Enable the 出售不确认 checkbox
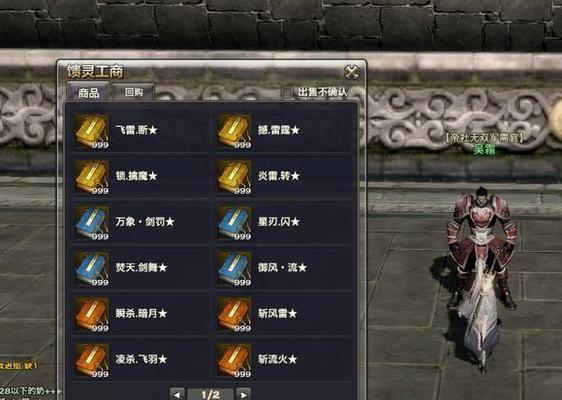The height and width of the screenshot is (400, 562). pos(287,92)
